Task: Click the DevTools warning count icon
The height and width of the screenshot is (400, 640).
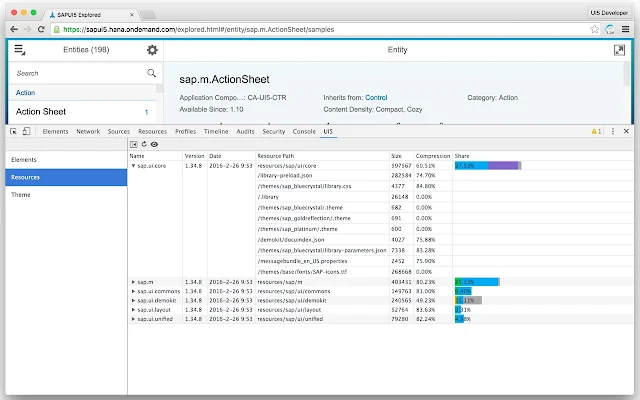Action: click(596, 131)
